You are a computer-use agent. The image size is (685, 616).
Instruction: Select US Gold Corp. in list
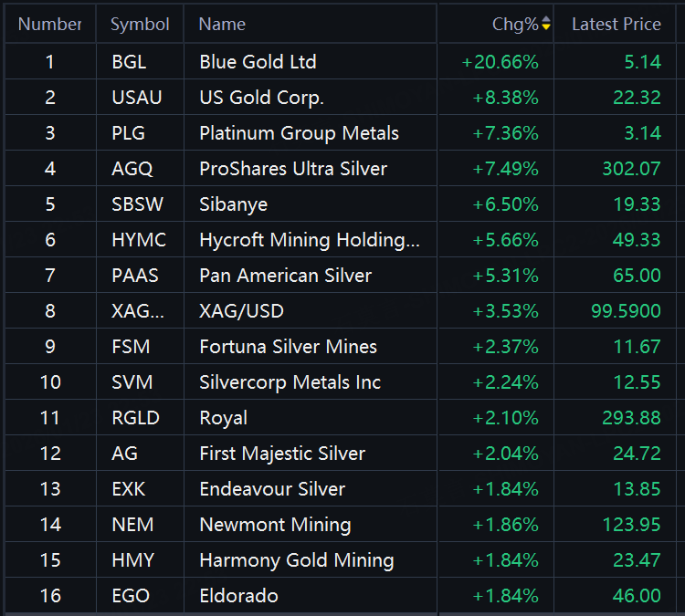pyautogui.click(x=261, y=98)
